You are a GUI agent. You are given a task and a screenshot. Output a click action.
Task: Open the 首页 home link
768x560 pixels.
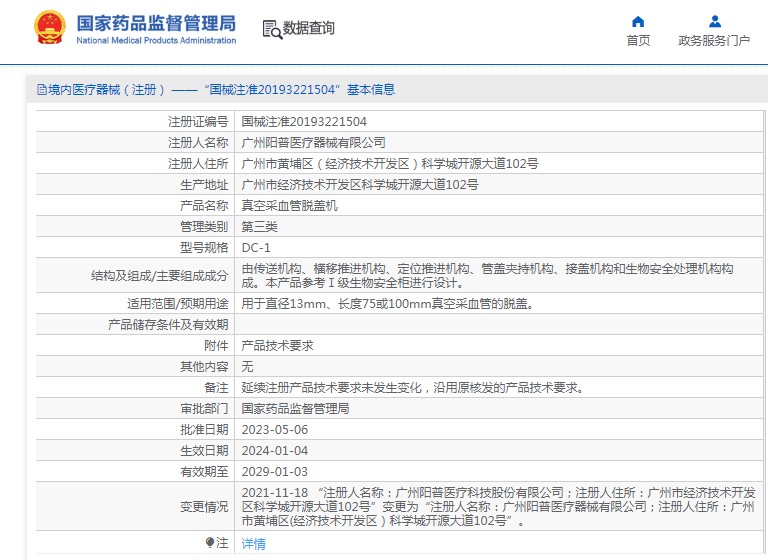(x=638, y=41)
